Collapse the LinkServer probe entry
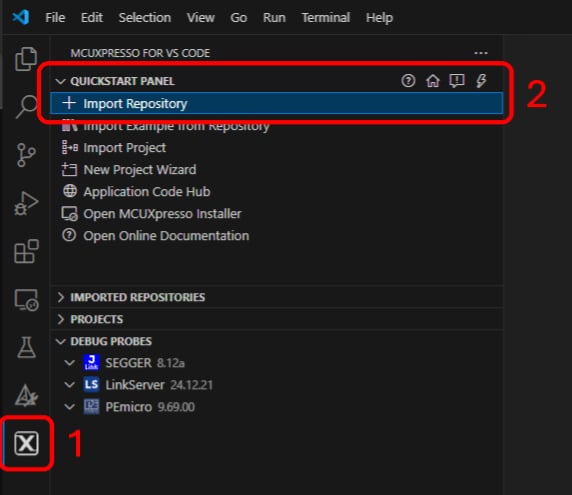This screenshot has height=495, width=572. [69, 385]
